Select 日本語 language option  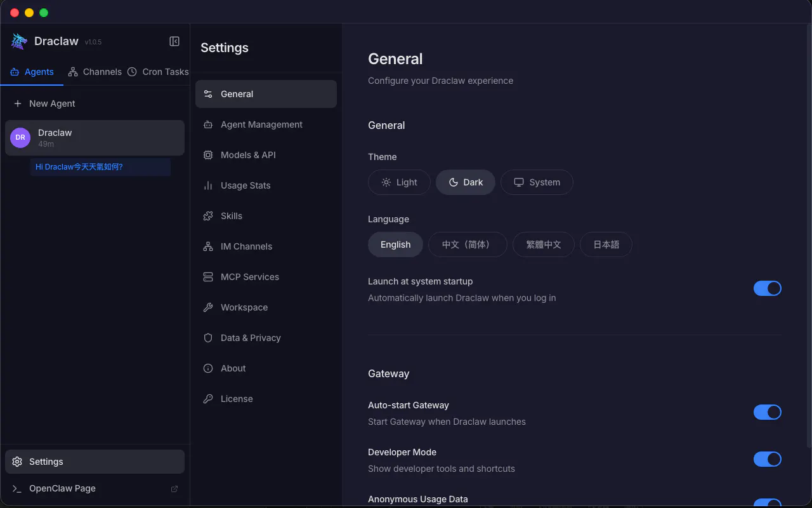click(x=606, y=244)
